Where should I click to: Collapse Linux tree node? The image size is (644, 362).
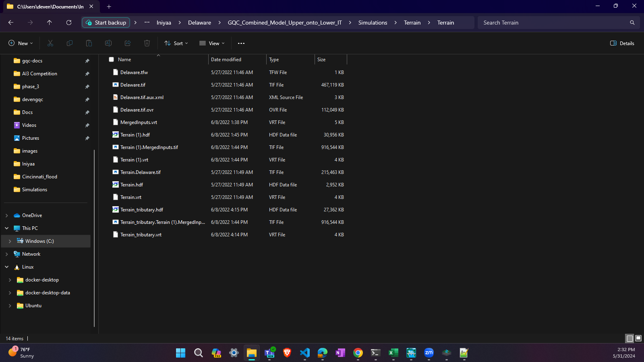(x=7, y=267)
